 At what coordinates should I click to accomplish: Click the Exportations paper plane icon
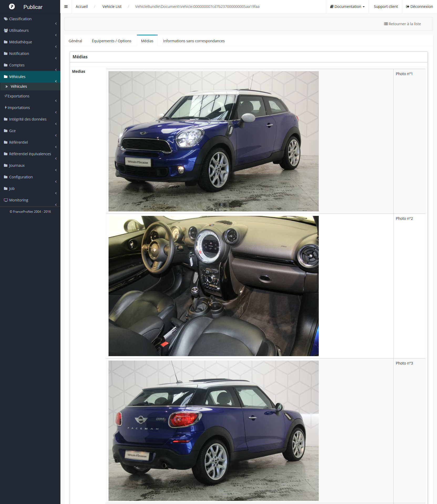[6, 96]
